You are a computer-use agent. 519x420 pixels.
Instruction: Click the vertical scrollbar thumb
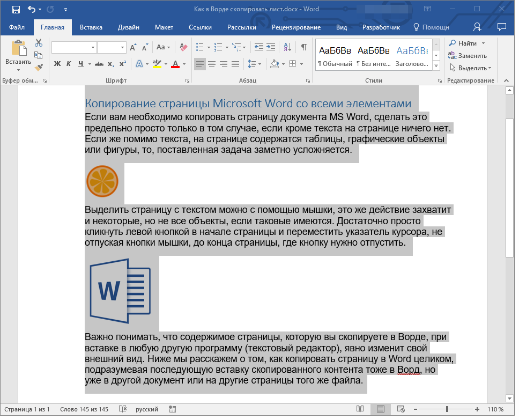[x=509, y=188]
